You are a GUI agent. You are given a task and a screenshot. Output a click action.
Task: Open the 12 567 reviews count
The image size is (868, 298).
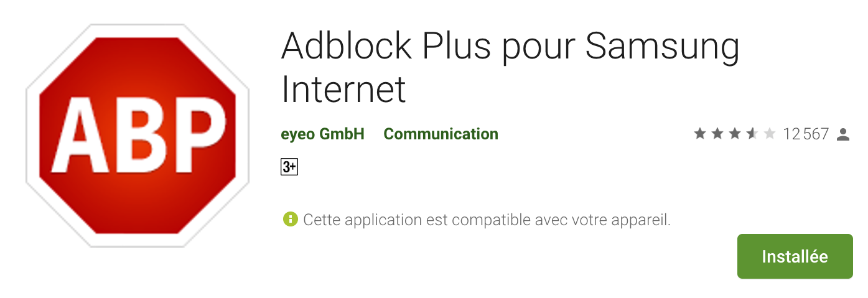coord(806,134)
